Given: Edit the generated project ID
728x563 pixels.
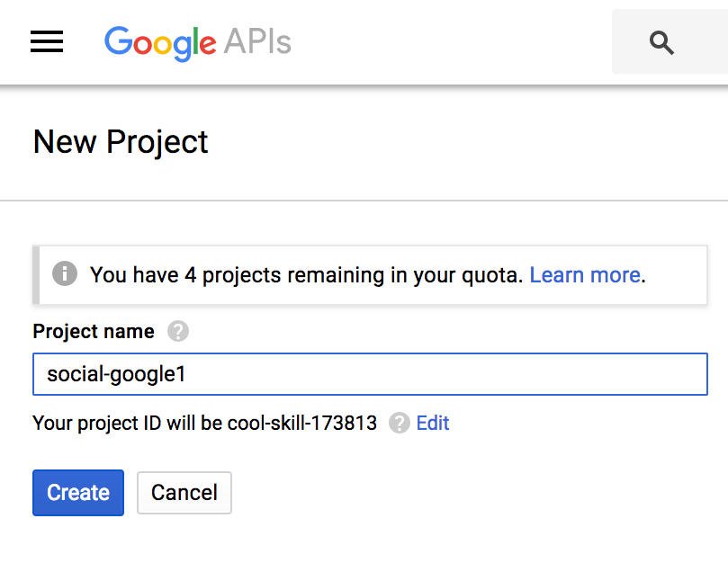Looking at the screenshot, I should click(433, 423).
